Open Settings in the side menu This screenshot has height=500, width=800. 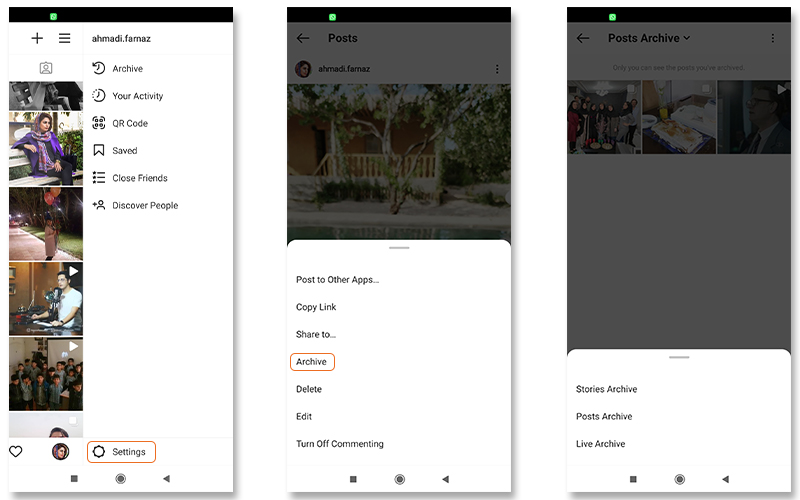point(121,452)
